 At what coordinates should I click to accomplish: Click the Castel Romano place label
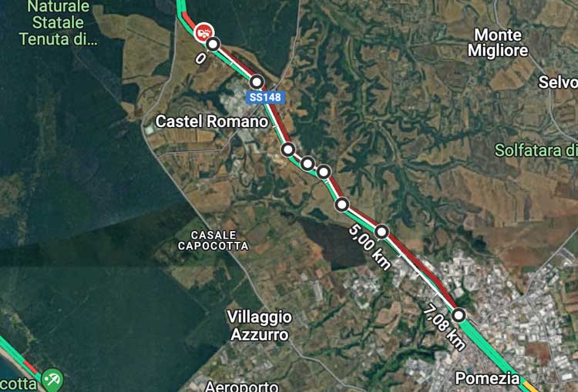tap(212, 121)
